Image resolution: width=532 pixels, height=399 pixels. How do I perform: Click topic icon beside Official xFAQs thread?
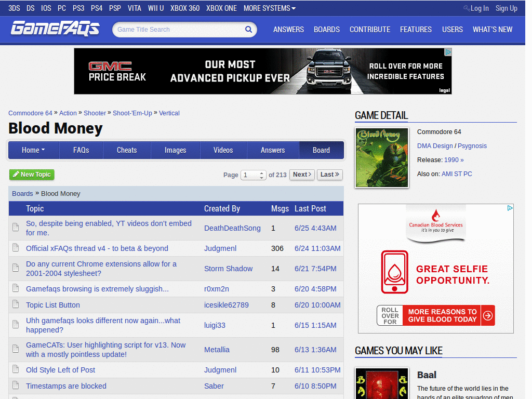pos(16,248)
